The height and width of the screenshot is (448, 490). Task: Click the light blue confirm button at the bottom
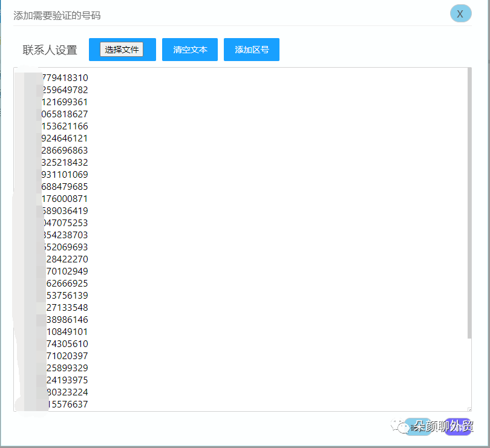pyautogui.click(x=419, y=426)
